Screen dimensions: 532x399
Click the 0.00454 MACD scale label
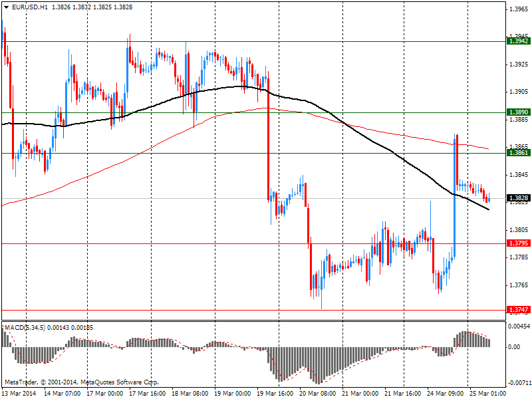click(519, 327)
